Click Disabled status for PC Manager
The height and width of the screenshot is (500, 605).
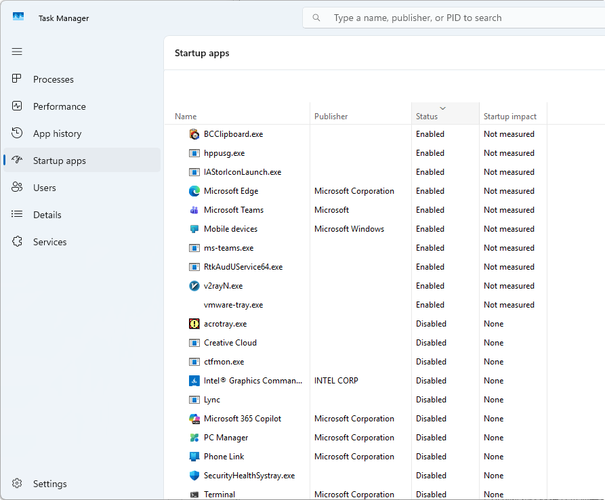(x=431, y=438)
